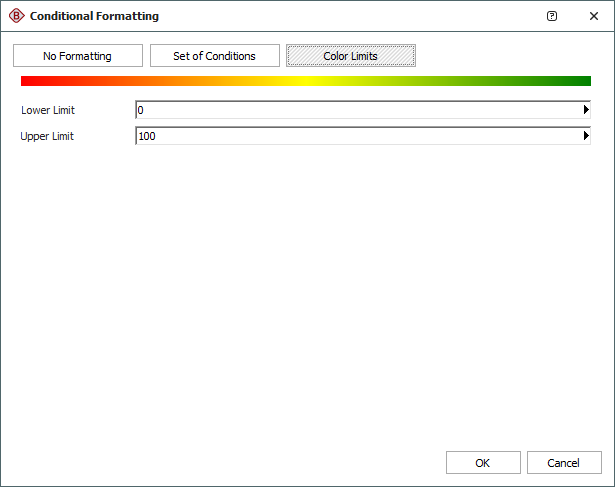Close the Conditional Formatting dialog
615x487 pixels.
click(593, 16)
